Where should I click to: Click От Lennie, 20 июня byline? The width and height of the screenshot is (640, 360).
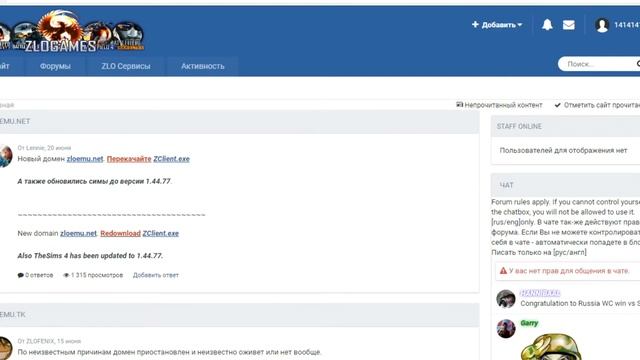44,148
